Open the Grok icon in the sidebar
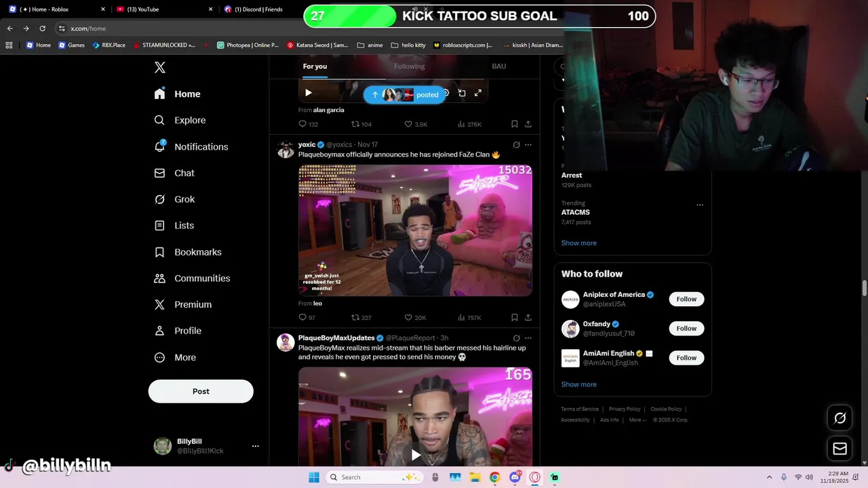Screen dimensions: 868x488 159,199
